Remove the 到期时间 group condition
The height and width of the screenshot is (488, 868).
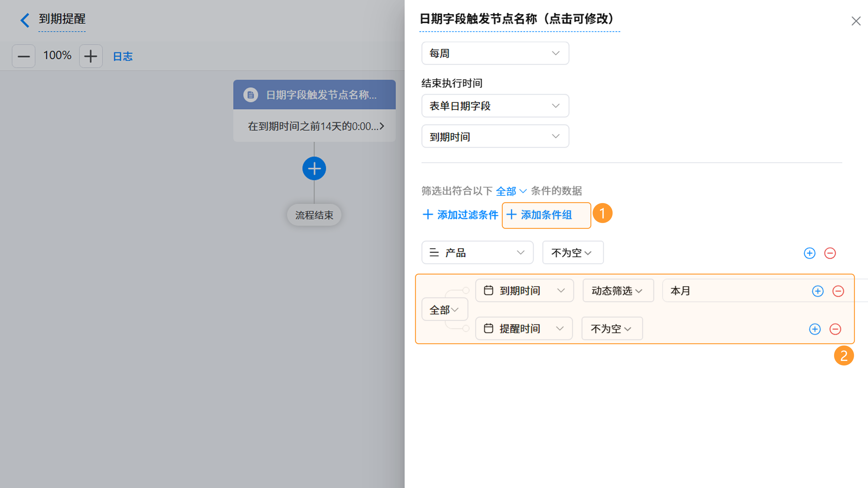pos(838,291)
